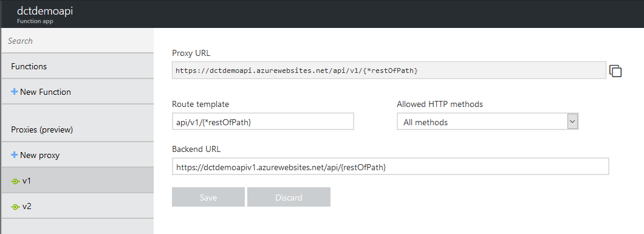Discard the proxy changes
This screenshot has height=234, width=644.
(289, 197)
